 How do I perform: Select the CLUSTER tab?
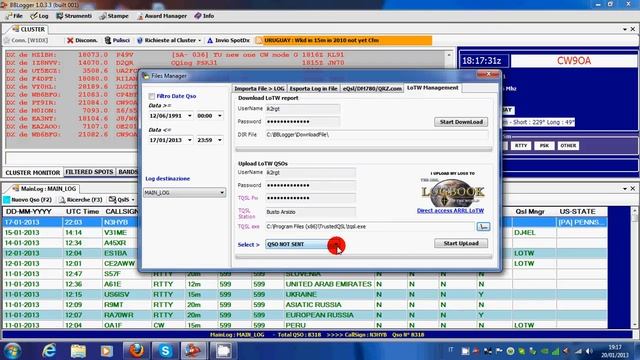click(x=28, y=29)
